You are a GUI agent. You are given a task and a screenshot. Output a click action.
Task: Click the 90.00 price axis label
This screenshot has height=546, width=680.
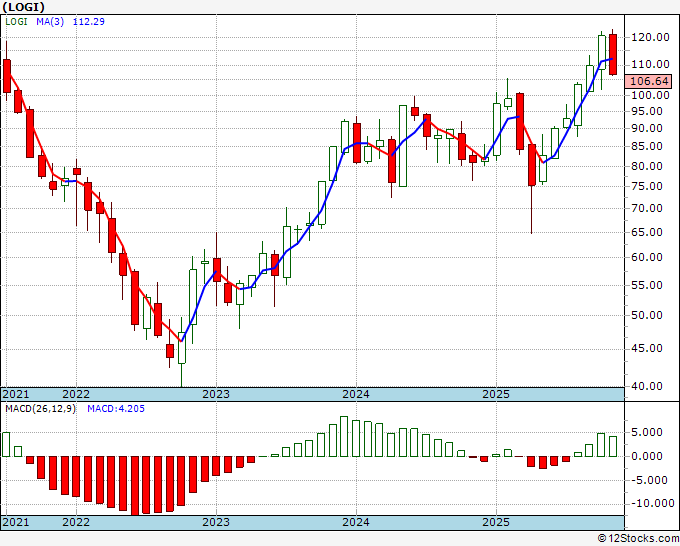coord(647,128)
